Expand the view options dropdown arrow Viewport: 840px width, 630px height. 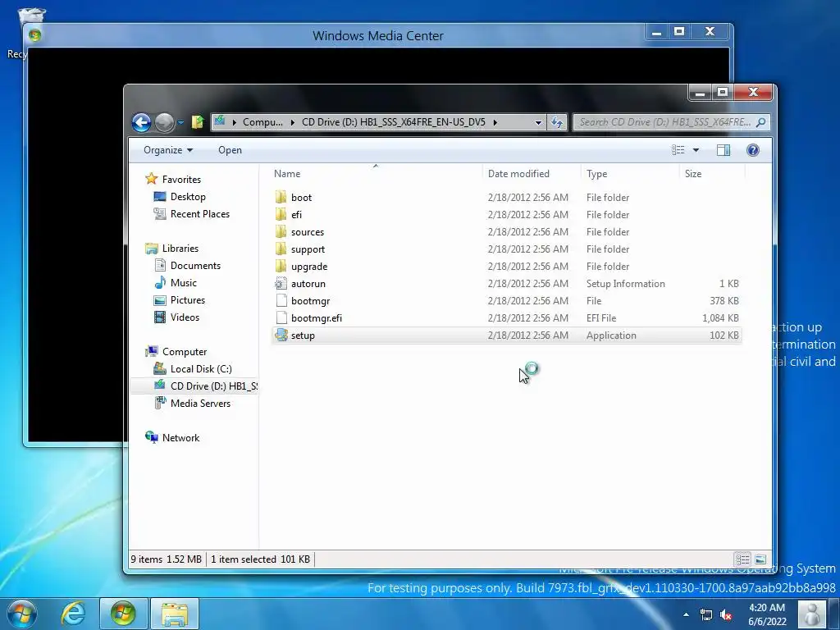point(696,150)
